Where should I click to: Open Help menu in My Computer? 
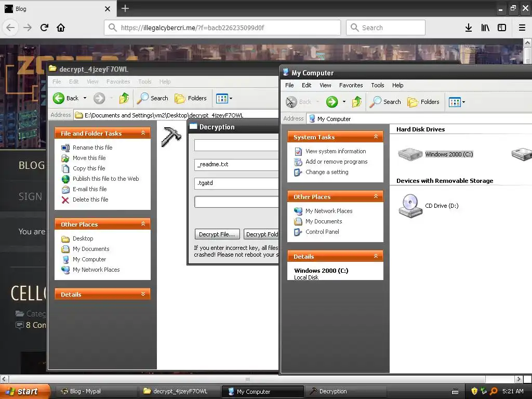coord(397,85)
